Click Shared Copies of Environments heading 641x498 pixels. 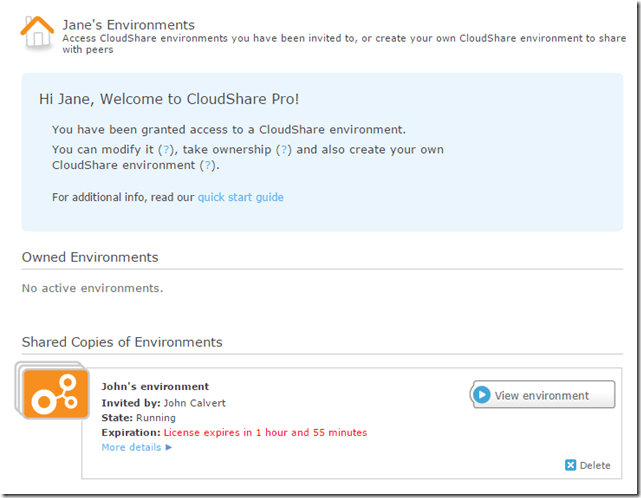pyautogui.click(x=122, y=342)
